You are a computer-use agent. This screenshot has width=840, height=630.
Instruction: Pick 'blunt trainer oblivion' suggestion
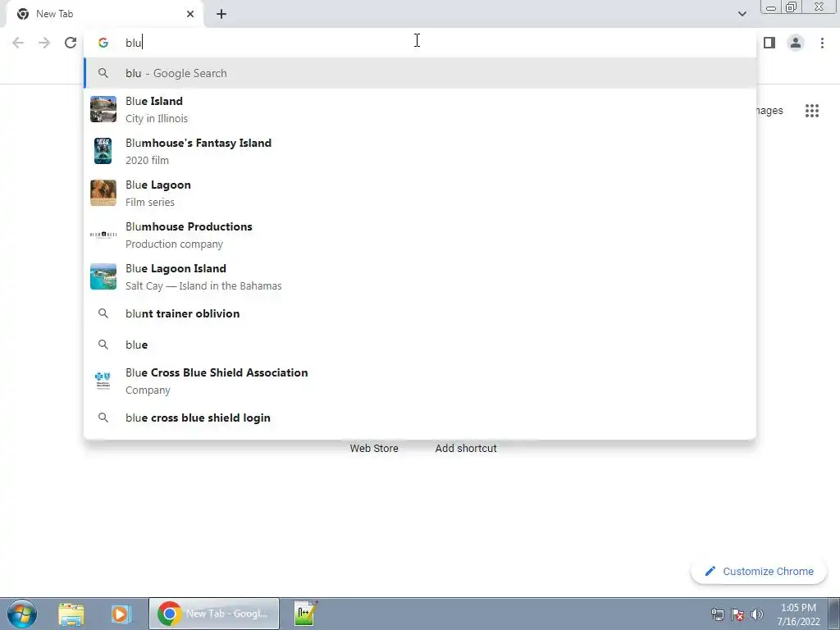click(420, 313)
